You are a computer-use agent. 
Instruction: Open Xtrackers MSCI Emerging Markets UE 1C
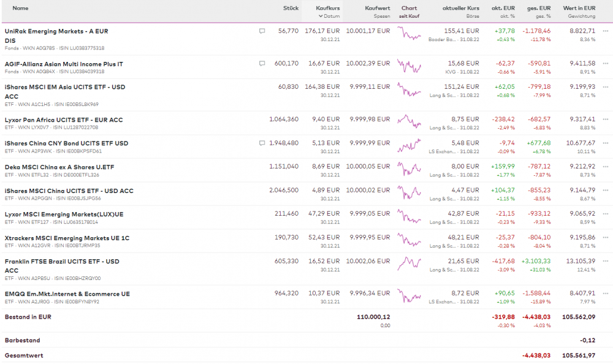coord(67,238)
